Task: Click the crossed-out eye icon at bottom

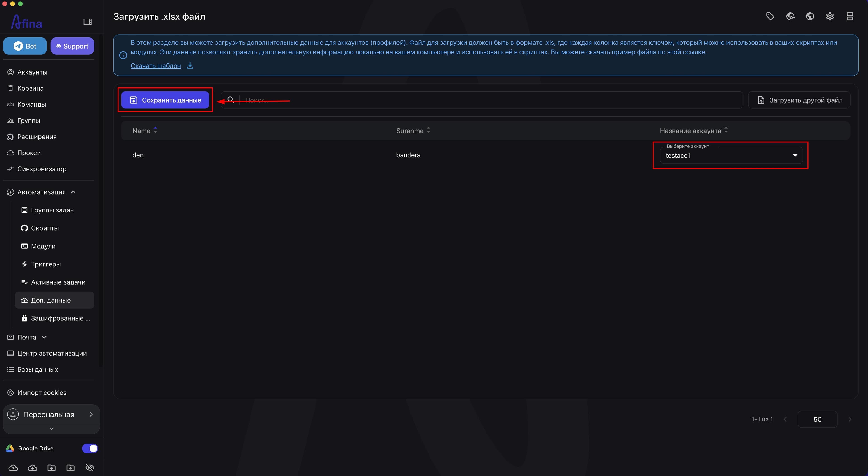Action: pyautogui.click(x=90, y=468)
